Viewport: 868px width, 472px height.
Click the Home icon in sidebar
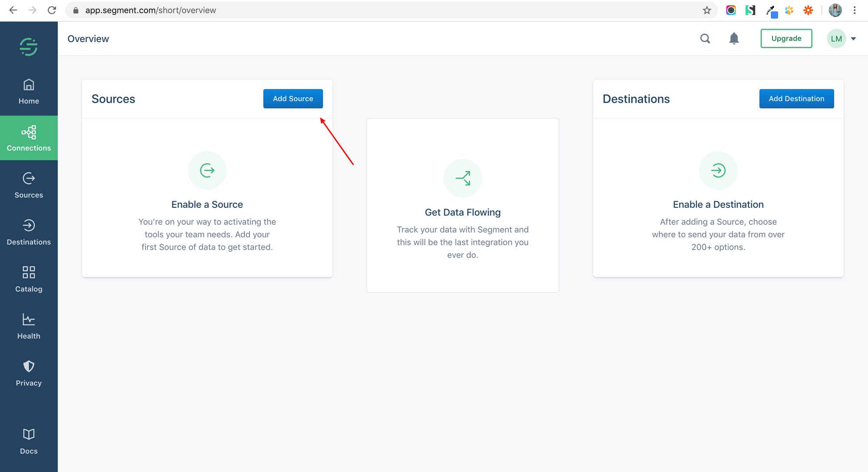tap(29, 91)
